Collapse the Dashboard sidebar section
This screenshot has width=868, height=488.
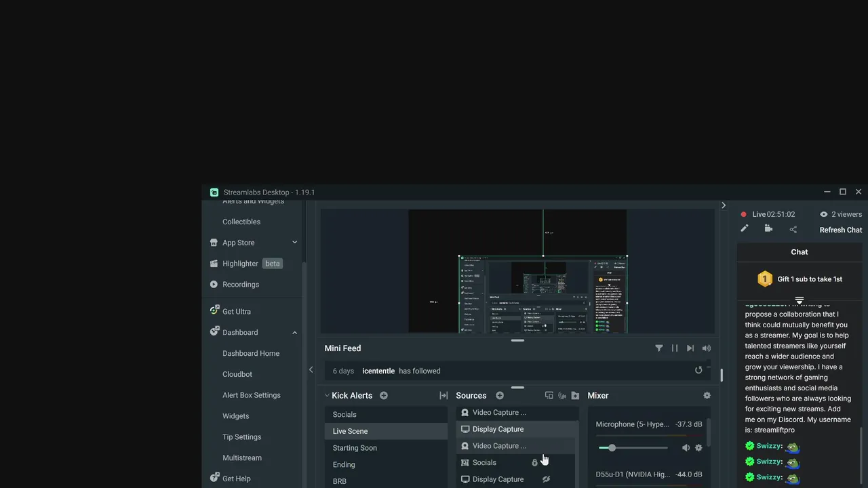[295, 333]
